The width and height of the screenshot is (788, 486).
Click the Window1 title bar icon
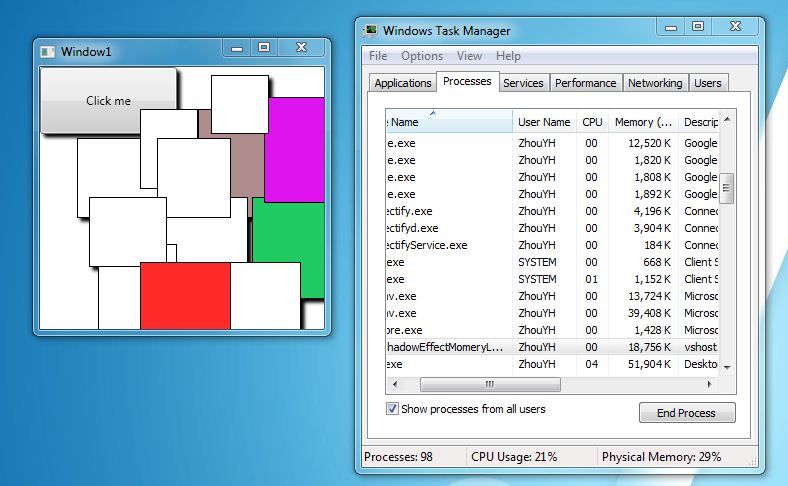tap(47, 52)
